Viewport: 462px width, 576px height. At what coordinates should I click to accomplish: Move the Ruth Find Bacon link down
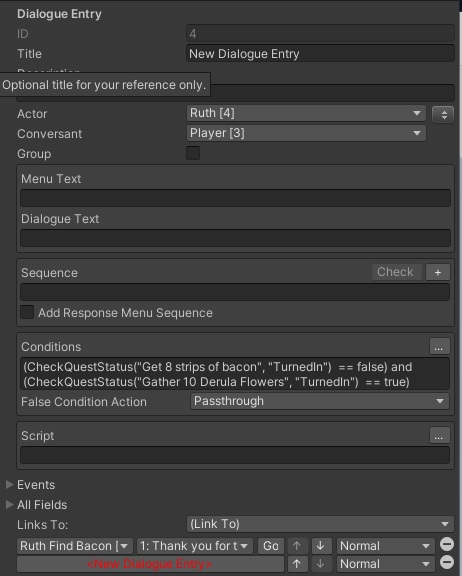pyautogui.click(x=321, y=546)
